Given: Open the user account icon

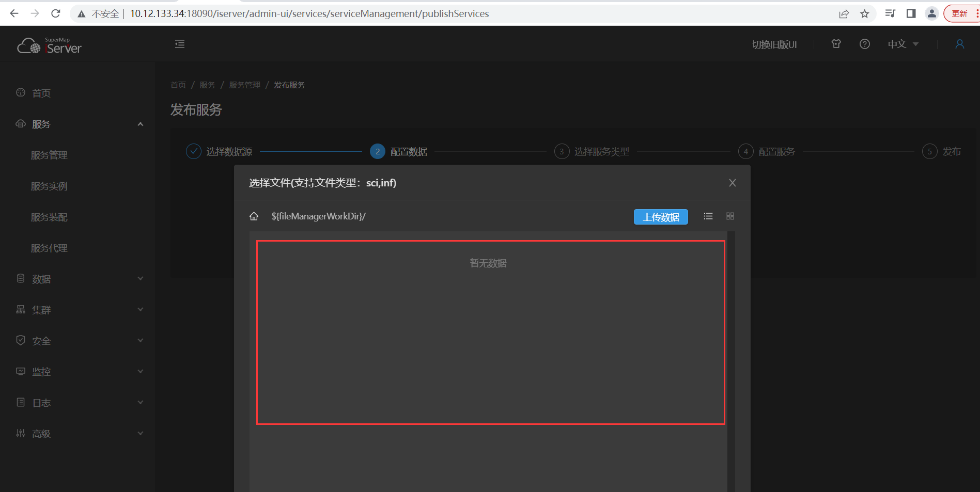Looking at the screenshot, I should coord(959,44).
